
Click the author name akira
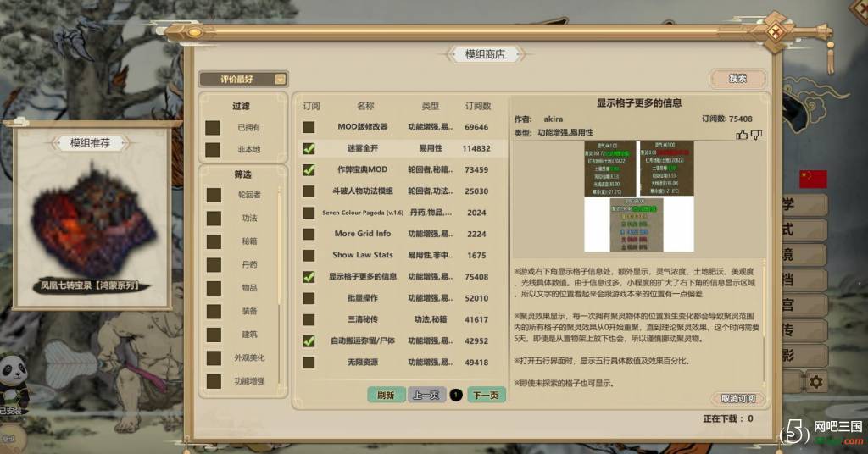tap(553, 119)
